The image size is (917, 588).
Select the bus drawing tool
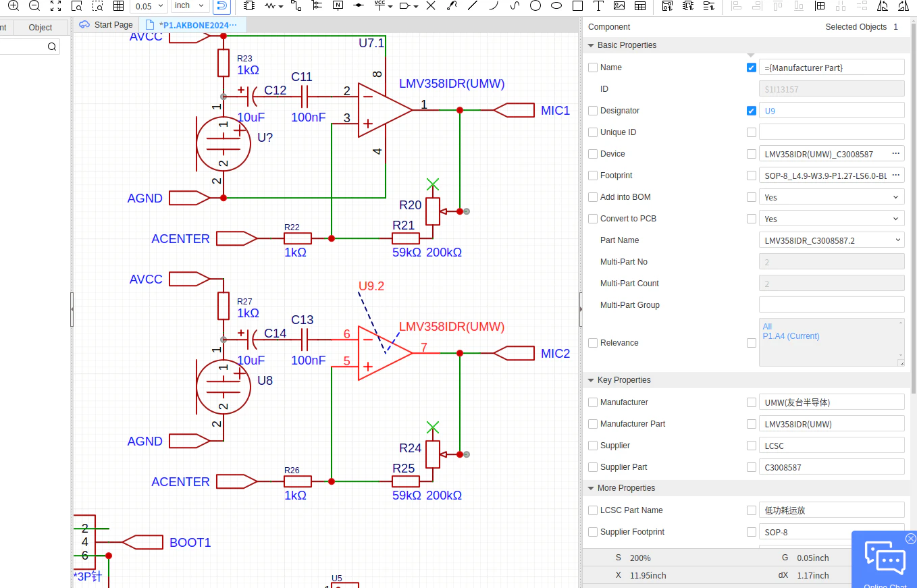[317, 6]
